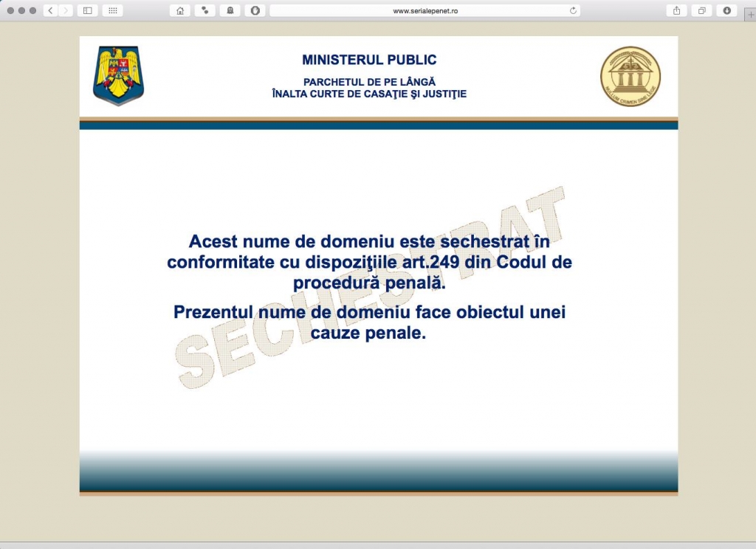Click the golden Parchetul court seal
The height and width of the screenshot is (549, 756).
(630, 75)
